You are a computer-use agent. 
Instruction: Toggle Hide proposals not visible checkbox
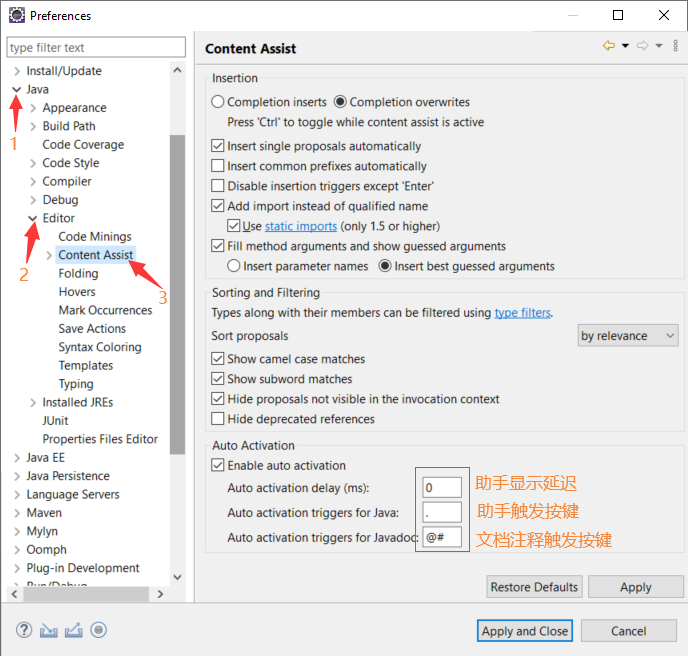pos(218,399)
